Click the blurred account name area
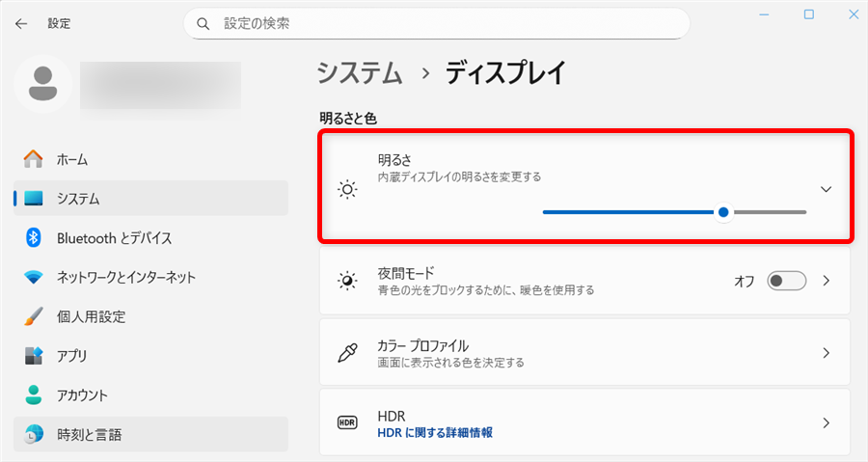The width and height of the screenshot is (868, 462). point(160,86)
